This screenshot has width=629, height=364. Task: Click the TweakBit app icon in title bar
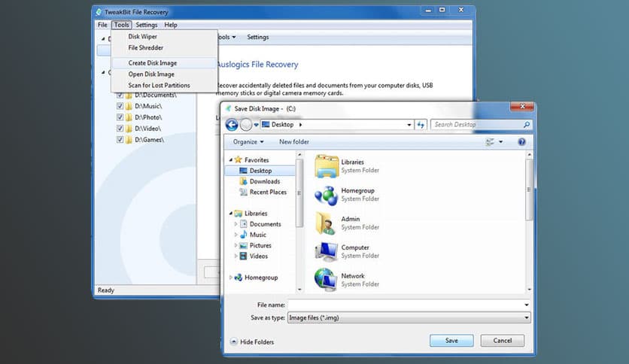click(x=99, y=12)
